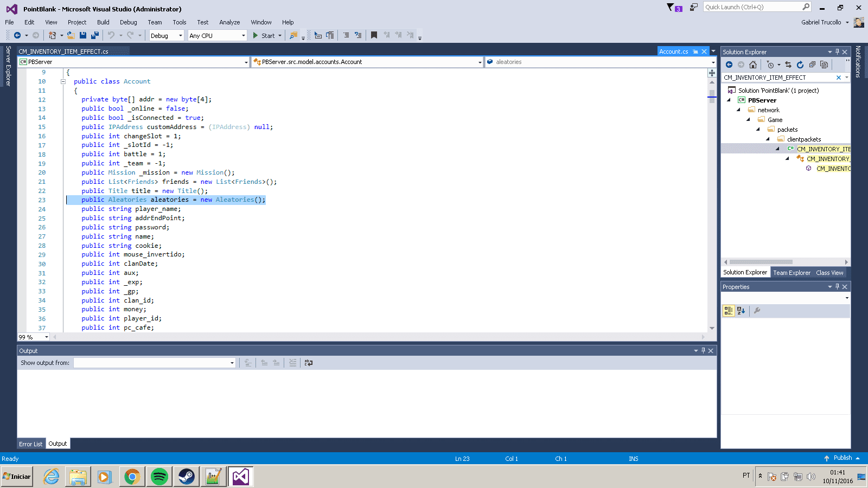Collapse the clientpackets folder node
The height and width of the screenshot is (488, 868).
pos(768,139)
